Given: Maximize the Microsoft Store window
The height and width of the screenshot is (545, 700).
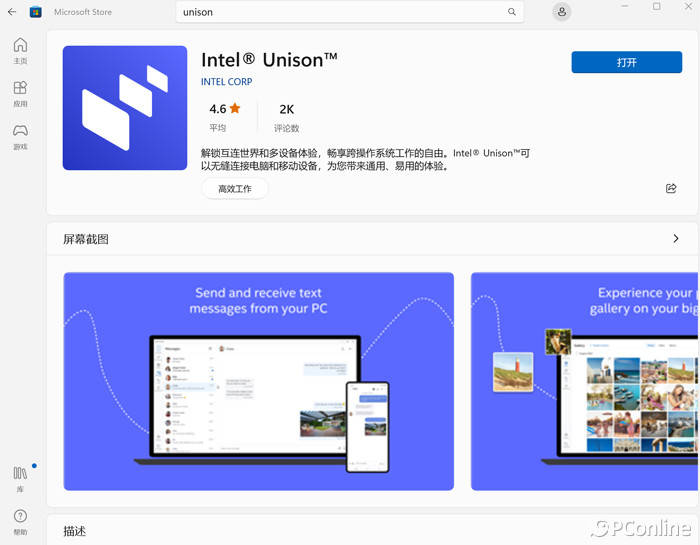Looking at the screenshot, I should pyautogui.click(x=657, y=6).
